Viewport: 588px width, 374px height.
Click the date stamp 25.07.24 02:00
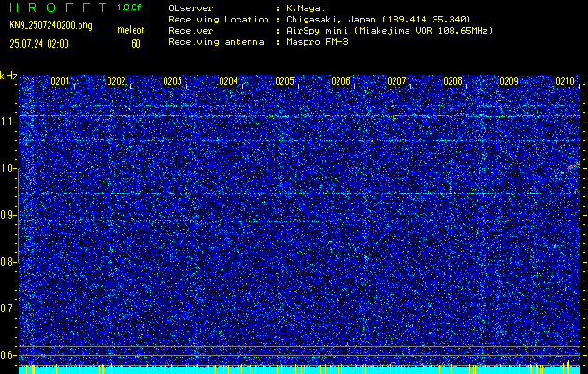tap(39, 44)
